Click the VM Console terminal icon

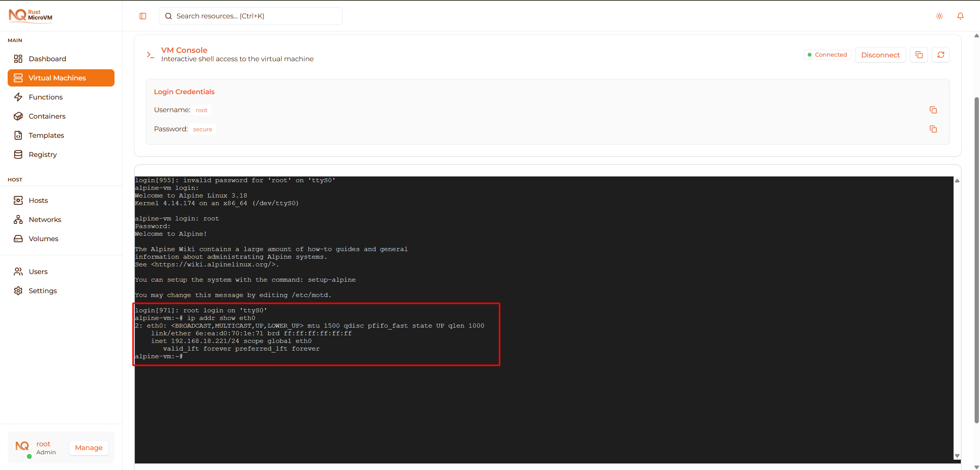[150, 54]
